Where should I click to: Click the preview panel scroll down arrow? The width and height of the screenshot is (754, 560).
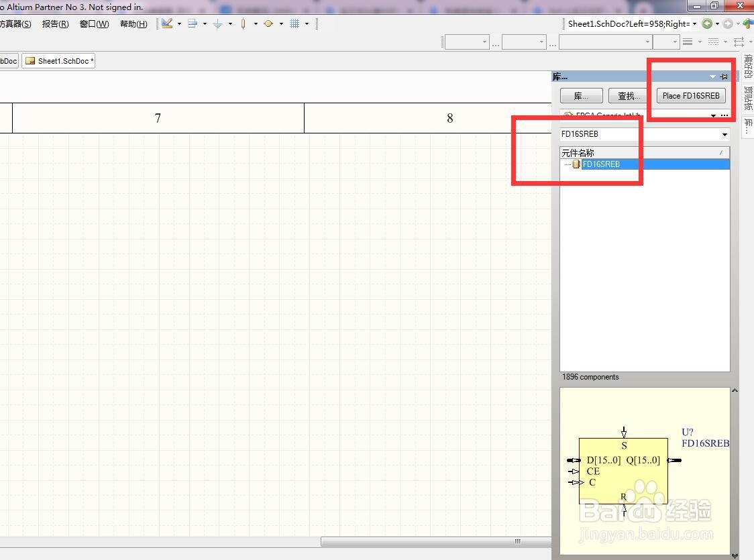[x=735, y=556]
